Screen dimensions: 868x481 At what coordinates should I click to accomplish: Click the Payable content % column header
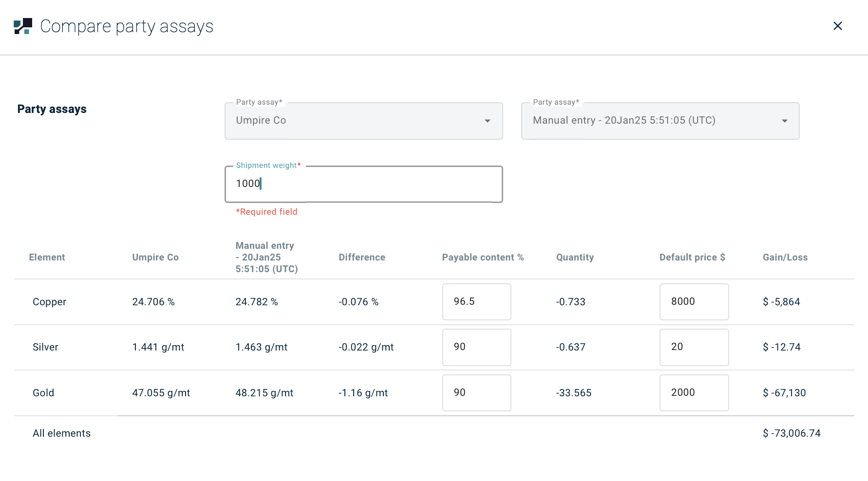(483, 258)
